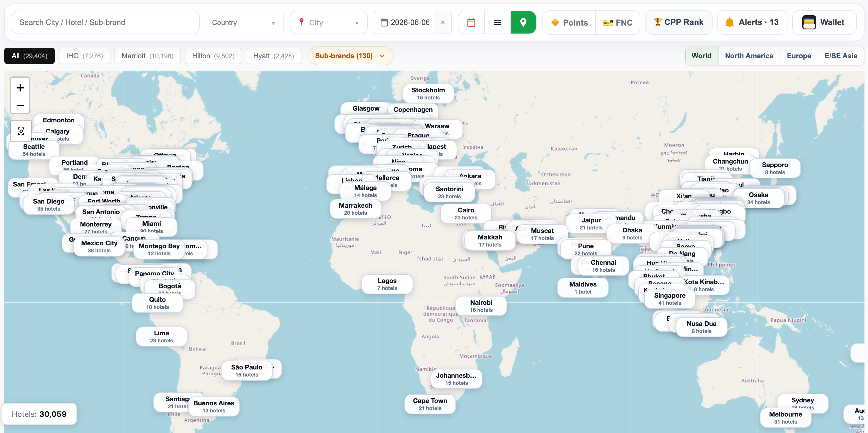Click the Santorini 23 hotels marker
Viewport: 868px width, 433px height.
pos(449,192)
